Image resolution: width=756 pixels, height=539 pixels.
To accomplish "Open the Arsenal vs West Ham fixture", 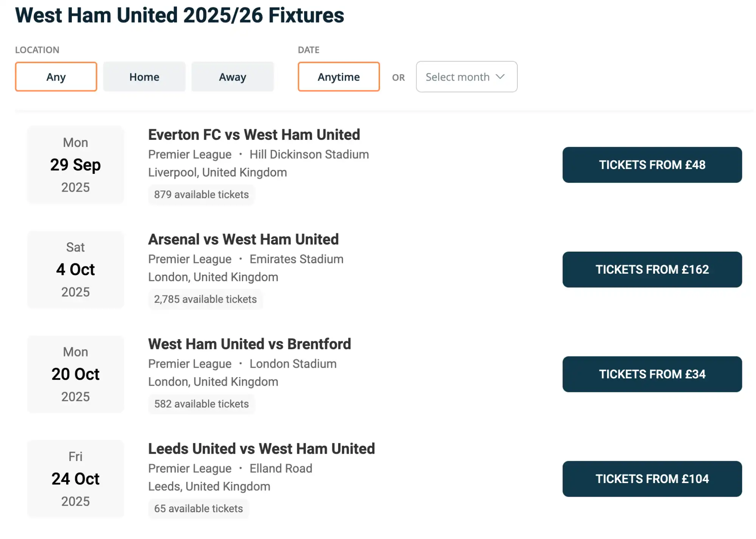I will [243, 239].
